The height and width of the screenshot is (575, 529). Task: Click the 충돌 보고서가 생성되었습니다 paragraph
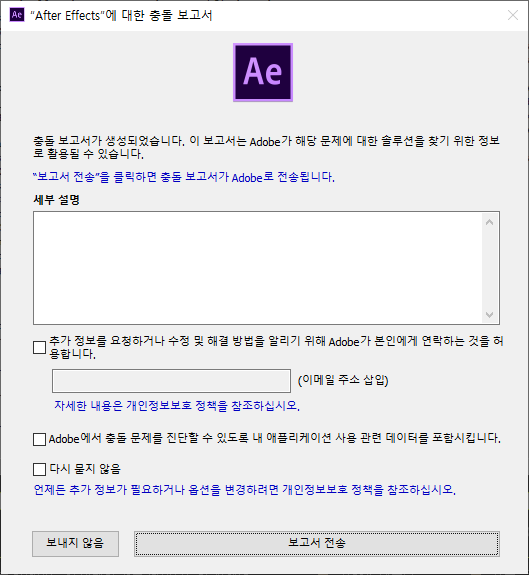267,147
